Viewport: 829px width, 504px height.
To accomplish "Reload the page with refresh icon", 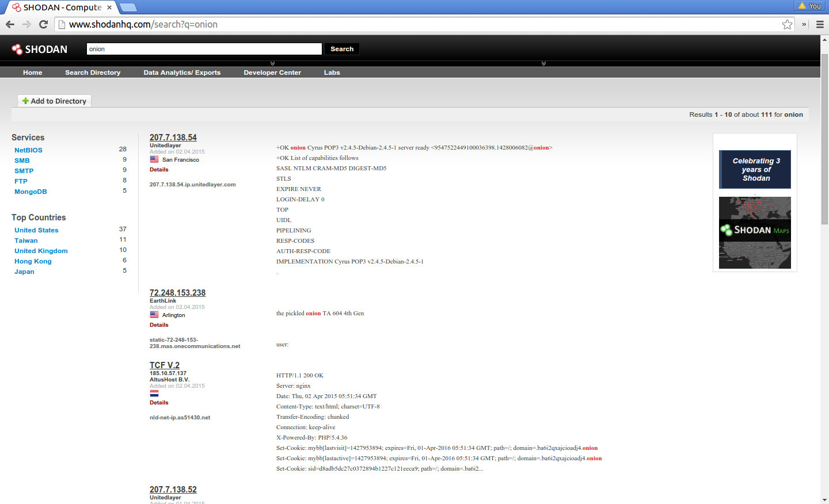I will coord(43,24).
